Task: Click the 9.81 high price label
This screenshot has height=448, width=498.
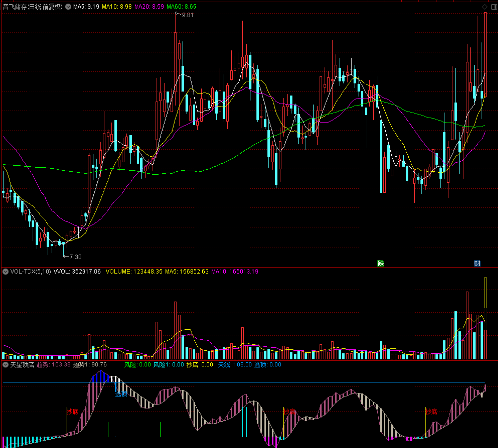Action: click(x=188, y=15)
